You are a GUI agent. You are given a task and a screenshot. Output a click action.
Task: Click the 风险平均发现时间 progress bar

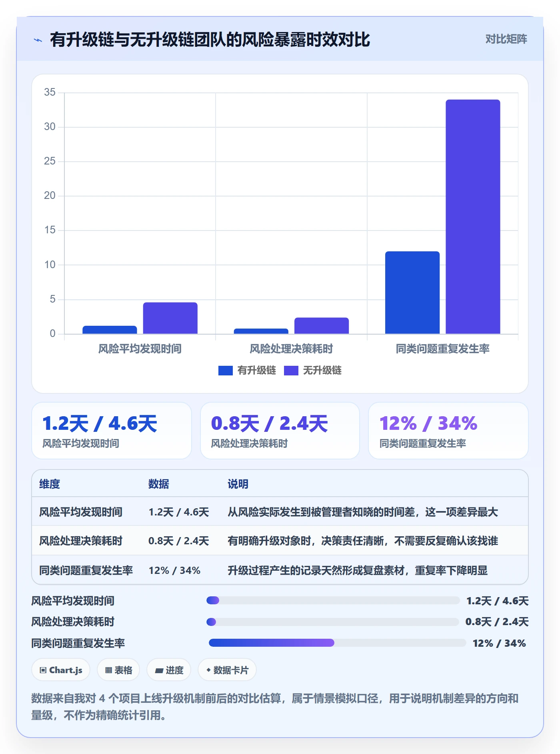click(x=333, y=600)
